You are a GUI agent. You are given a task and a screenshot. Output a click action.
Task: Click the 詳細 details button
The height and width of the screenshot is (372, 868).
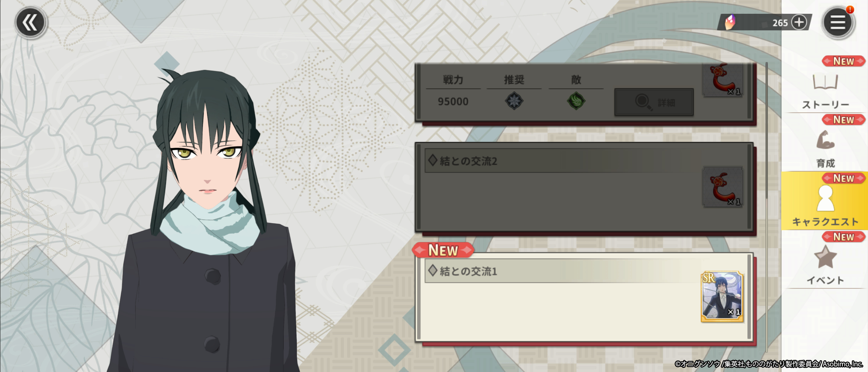point(654,102)
